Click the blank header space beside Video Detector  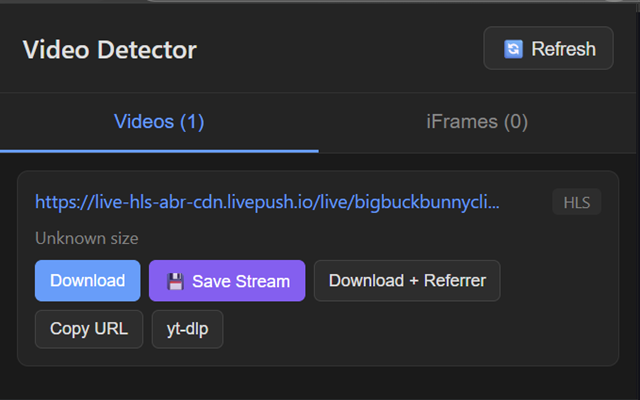click(x=340, y=50)
